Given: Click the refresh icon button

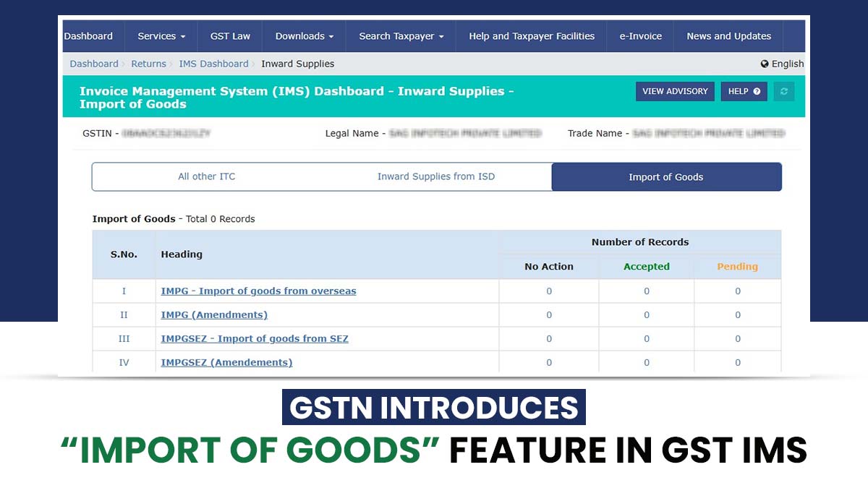Looking at the screenshot, I should pyautogui.click(x=784, y=92).
